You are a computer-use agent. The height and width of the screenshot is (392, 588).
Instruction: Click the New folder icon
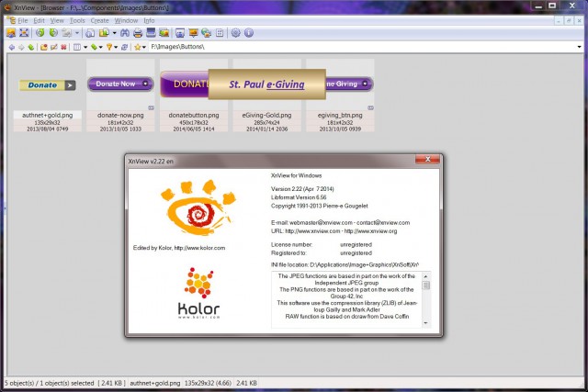pyautogui.click(x=44, y=47)
